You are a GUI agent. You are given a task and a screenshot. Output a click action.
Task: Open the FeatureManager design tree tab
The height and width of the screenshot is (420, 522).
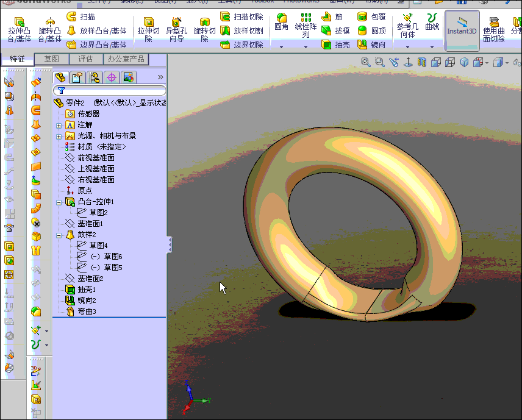coord(61,77)
